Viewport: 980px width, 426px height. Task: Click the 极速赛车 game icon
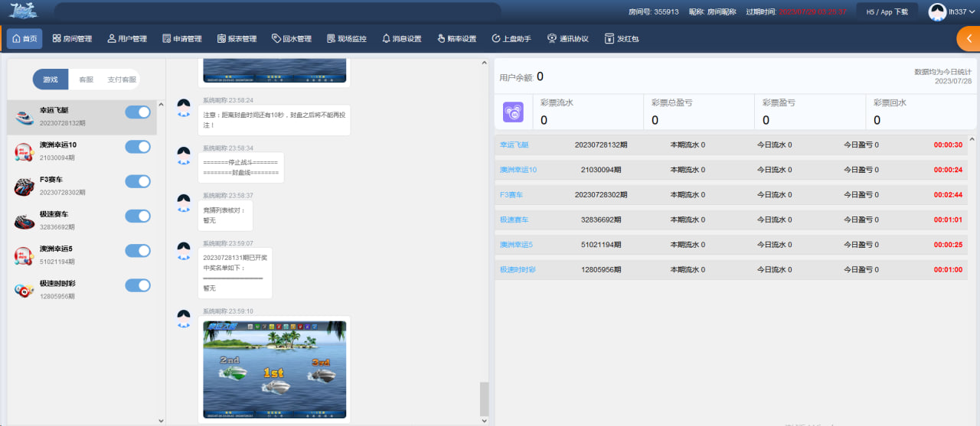[x=24, y=221]
